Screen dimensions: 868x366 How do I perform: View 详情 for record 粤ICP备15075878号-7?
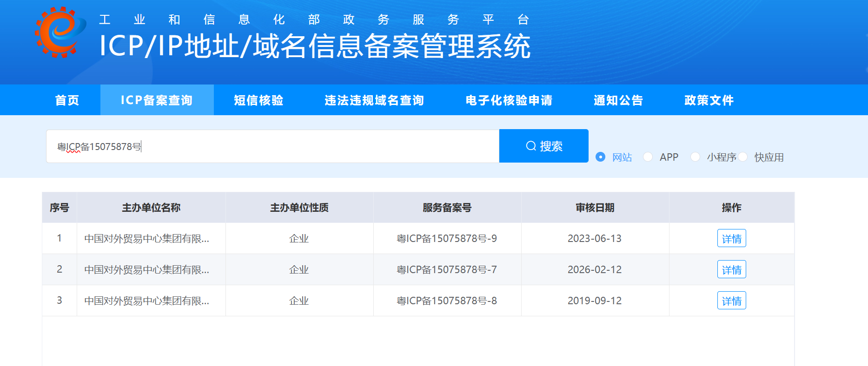click(x=731, y=269)
